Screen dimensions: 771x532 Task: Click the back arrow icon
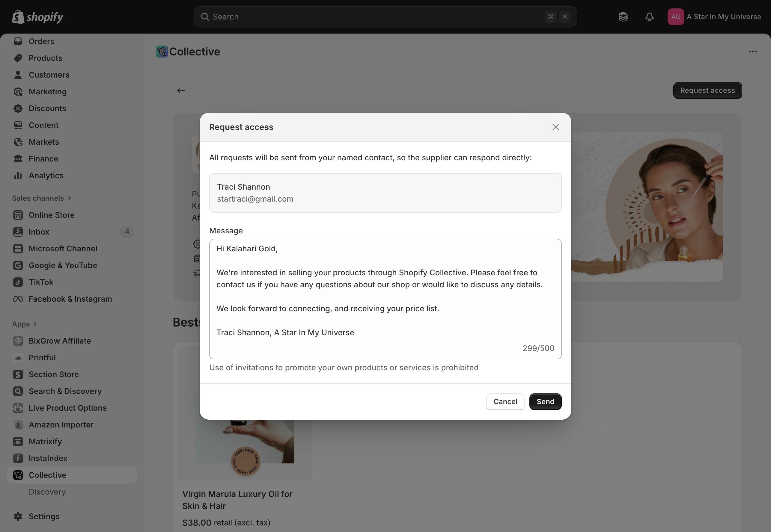pos(181,90)
